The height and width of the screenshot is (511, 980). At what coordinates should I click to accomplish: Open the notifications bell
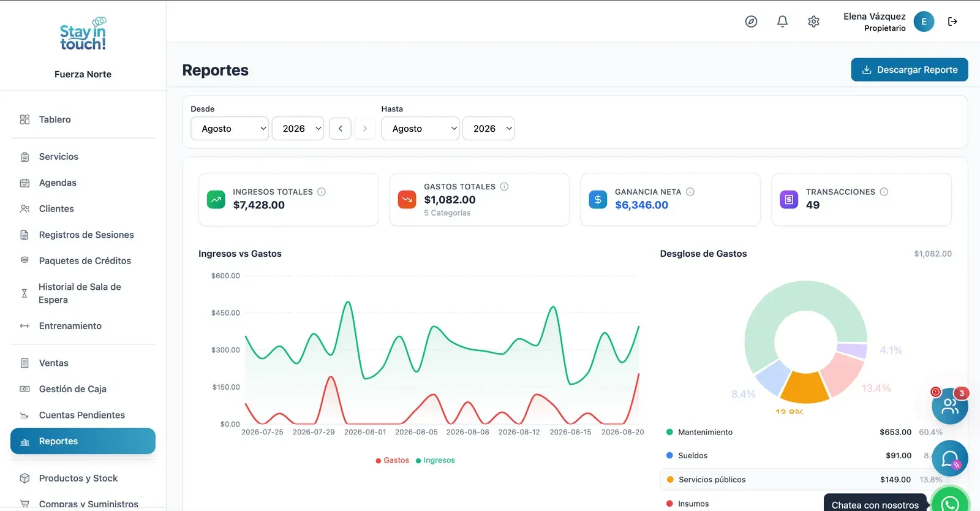click(x=782, y=21)
